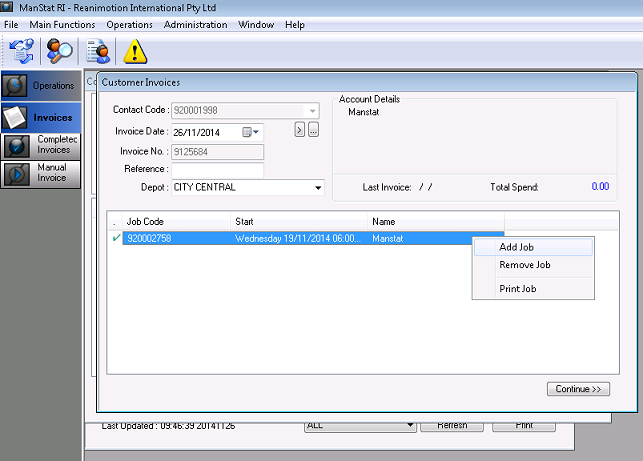Click the ellipsis browse button
The height and width of the screenshot is (461, 643).
coord(313,131)
